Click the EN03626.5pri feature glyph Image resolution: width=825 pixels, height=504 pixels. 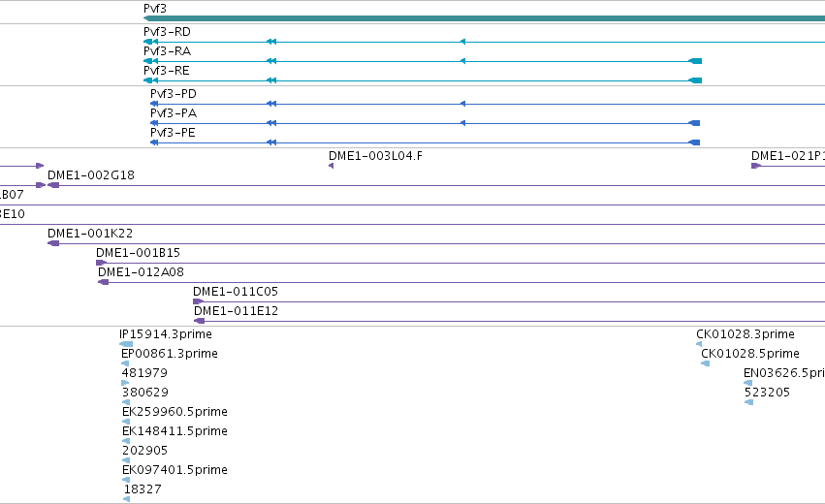pos(748,384)
